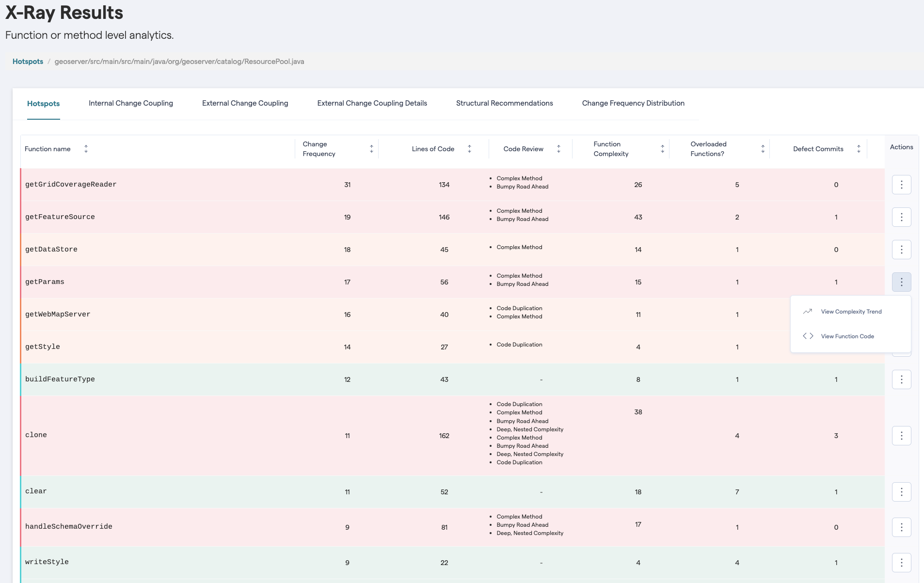Open actions menu for handleSchemaOverride row
The width and height of the screenshot is (924, 583).
click(x=901, y=527)
